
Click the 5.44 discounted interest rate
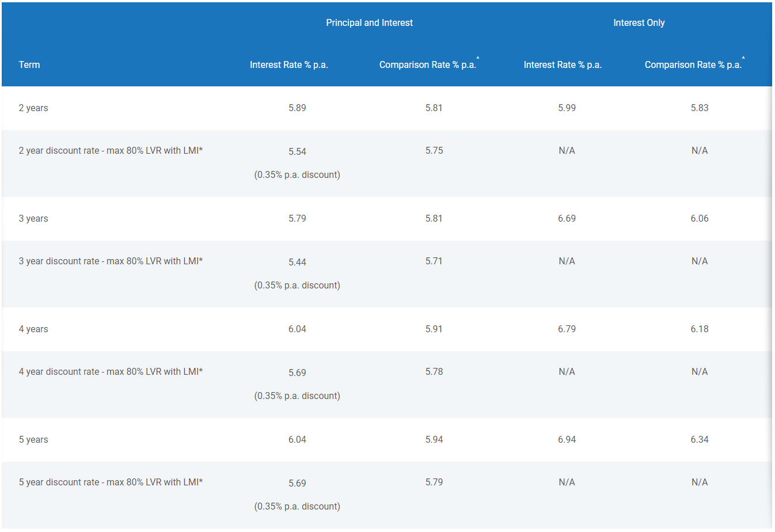click(297, 263)
